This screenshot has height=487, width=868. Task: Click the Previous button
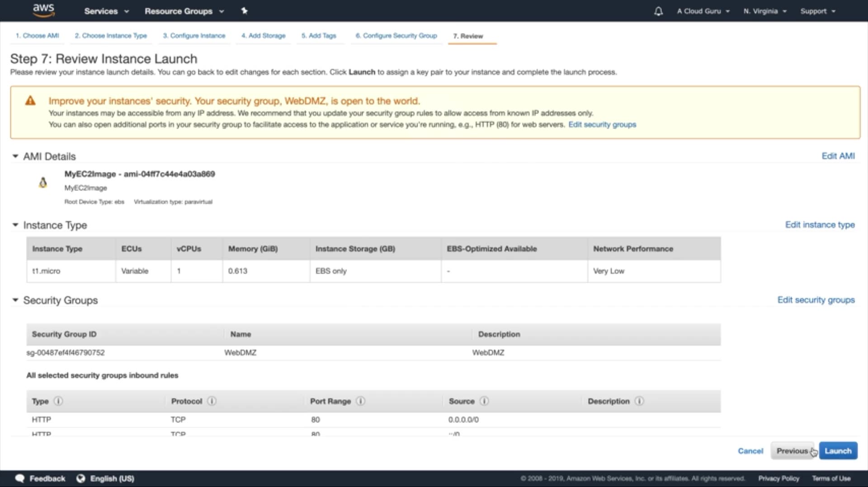coord(792,451)
